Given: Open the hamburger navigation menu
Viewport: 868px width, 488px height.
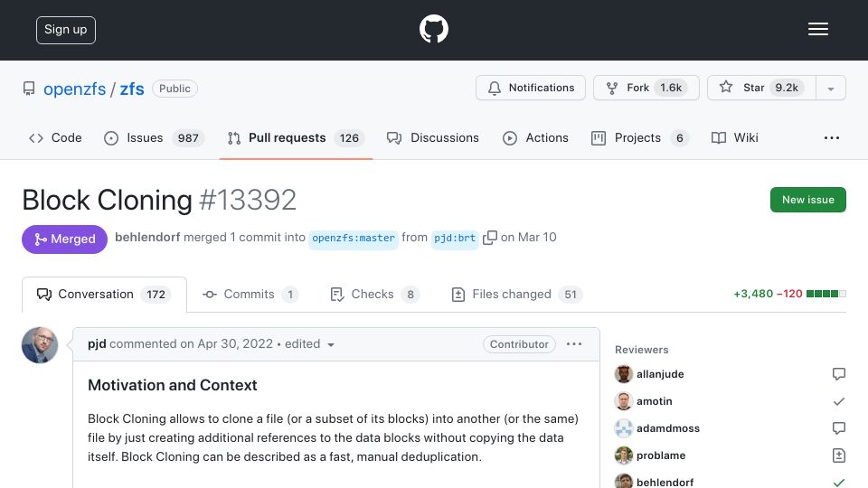Looking at the screenshot, I should [x=817, y=29].
